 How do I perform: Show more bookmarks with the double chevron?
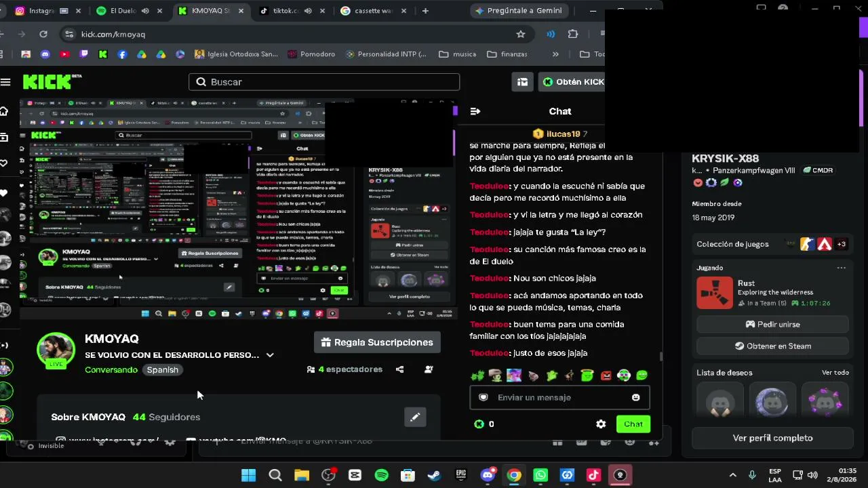click(x=555, y=54)
